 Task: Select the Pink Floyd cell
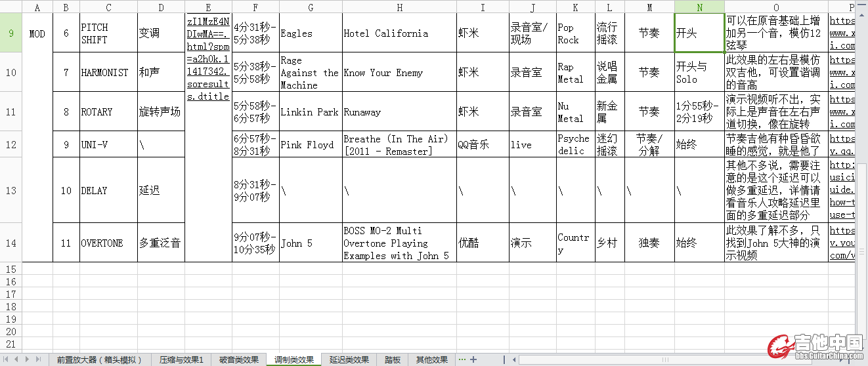(311, 144)
